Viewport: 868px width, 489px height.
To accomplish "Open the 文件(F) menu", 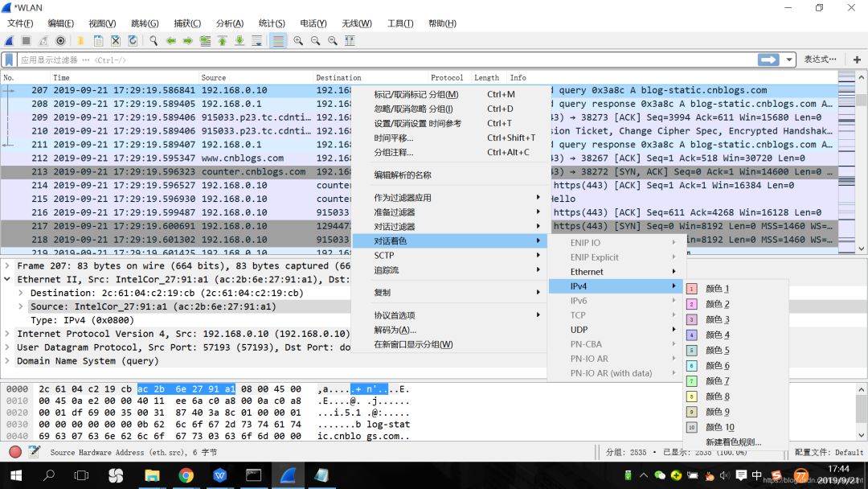I will pos(20,23).
